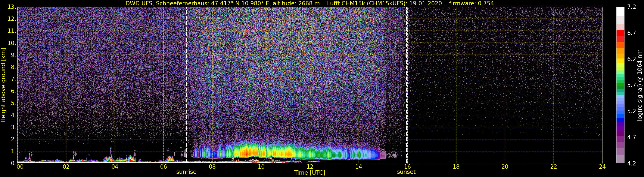Click the 'DWD UFS, Schneefernerhaus' station name
The height and width of the screenshot is (177, 644).
[x=167, y=3]
